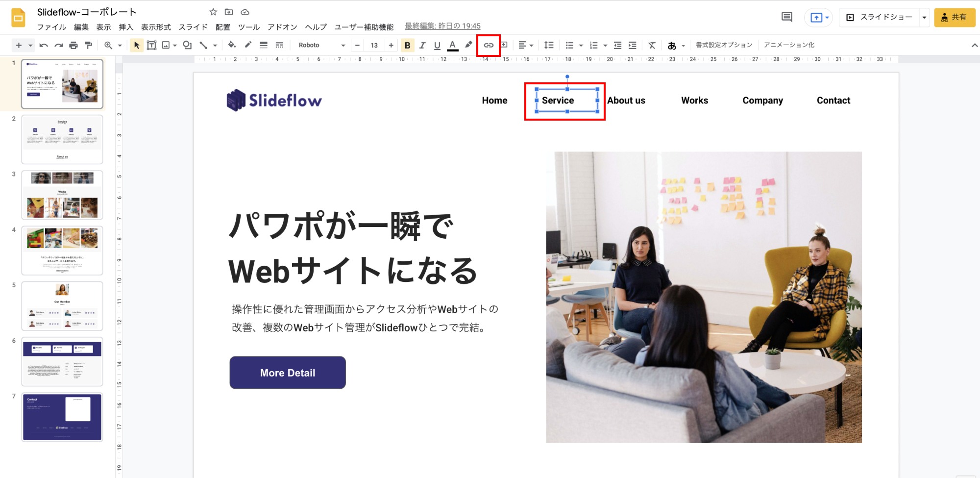Open the comment history icon

click(x=786, y=17)
